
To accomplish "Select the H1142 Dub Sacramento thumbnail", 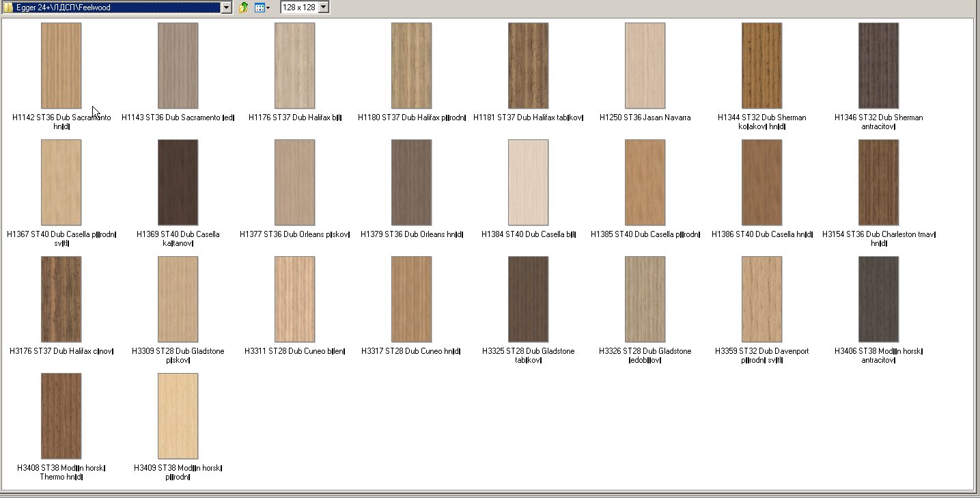I will (61, 66).
